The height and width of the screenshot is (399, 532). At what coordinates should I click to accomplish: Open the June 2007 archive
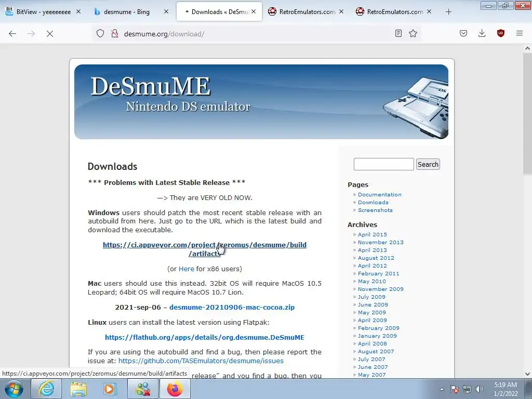373,367
